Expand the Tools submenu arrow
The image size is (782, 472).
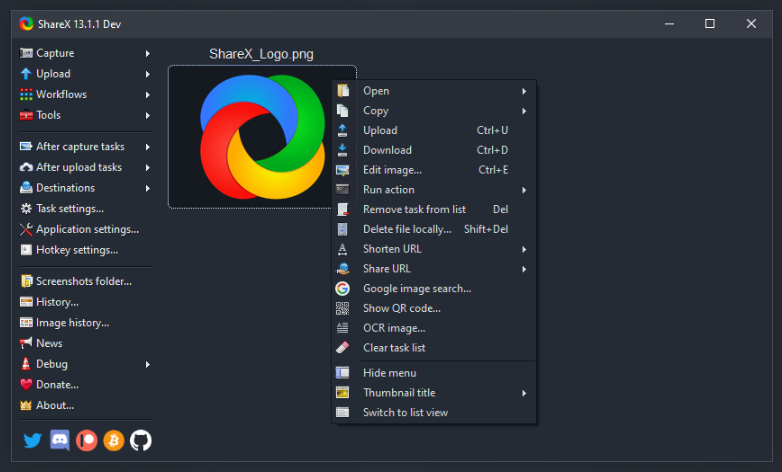click(x=148, y=116)
